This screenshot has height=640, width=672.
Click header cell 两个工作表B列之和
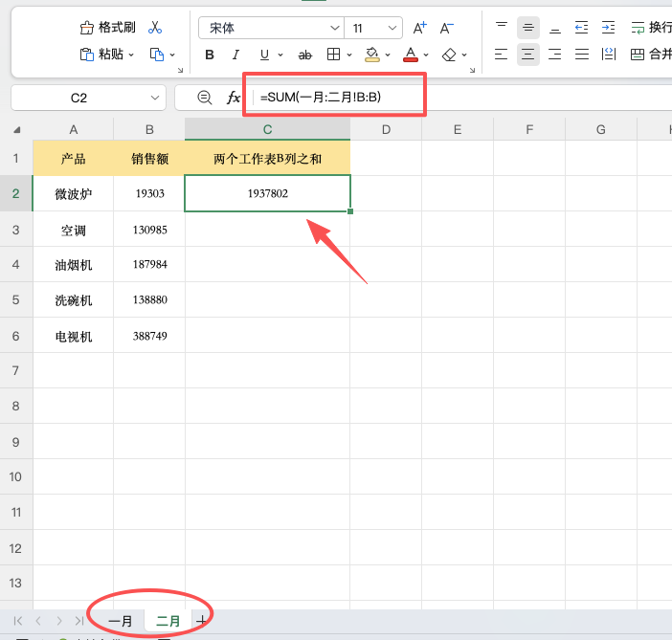pyautogui.click(x=267, y=159)
